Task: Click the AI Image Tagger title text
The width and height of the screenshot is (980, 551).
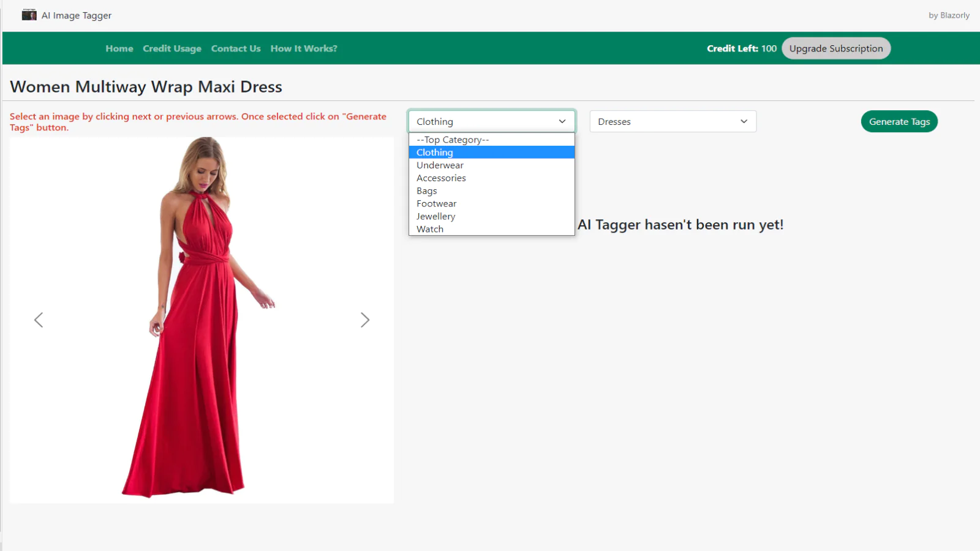Action: [x=77, y=15]
